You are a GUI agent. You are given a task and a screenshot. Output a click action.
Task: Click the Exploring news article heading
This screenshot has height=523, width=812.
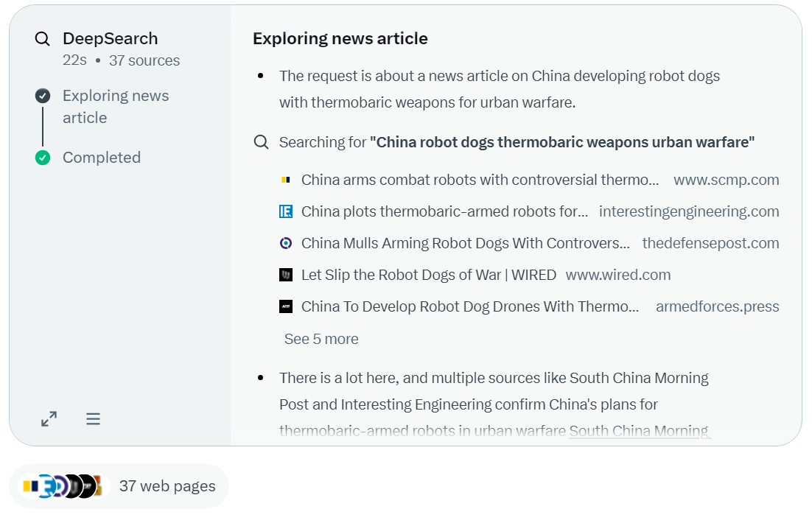pos(340,38)
